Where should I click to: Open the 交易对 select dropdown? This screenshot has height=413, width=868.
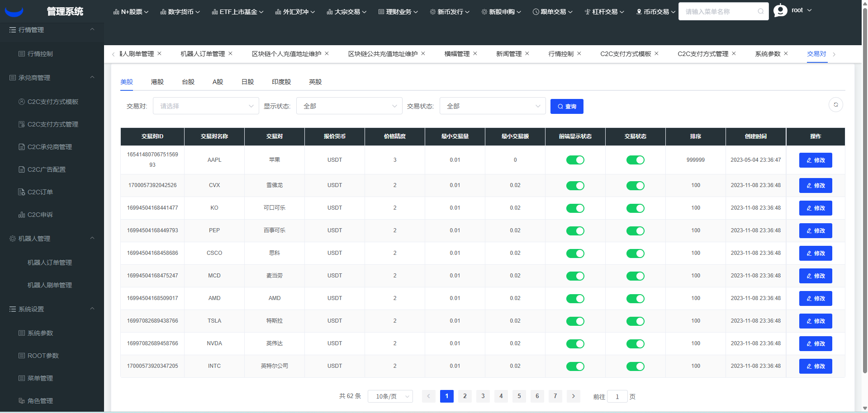(x=206, y=106)
